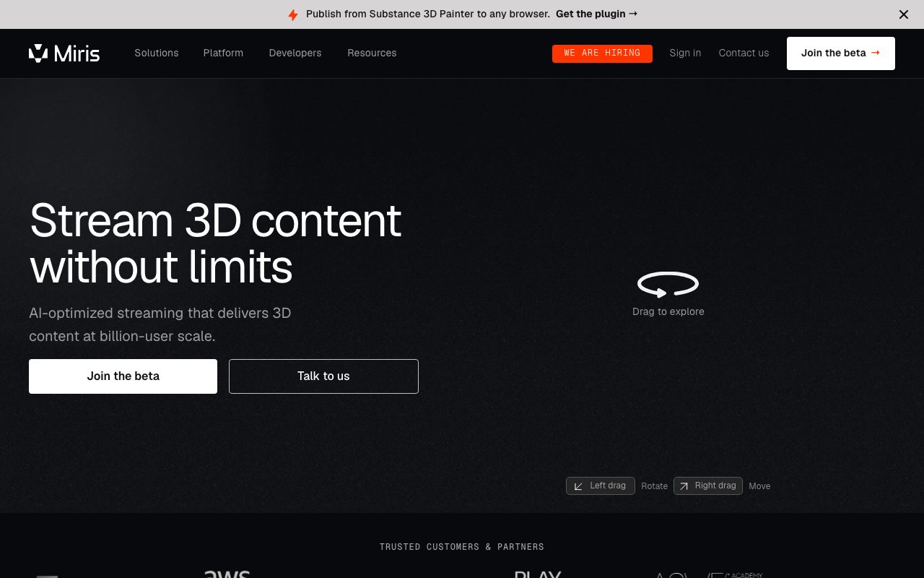Click the Talk to us button

[323, 376]
